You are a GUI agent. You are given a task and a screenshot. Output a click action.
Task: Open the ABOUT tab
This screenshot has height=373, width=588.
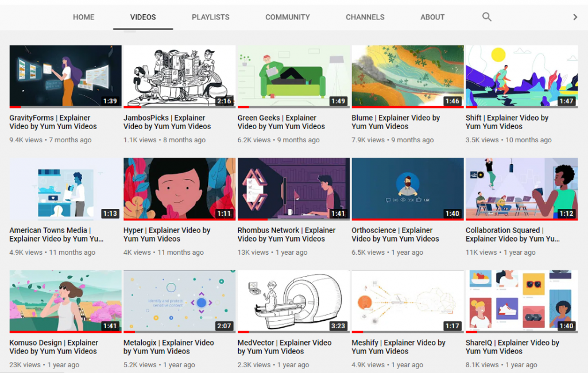tap(432, 17)
